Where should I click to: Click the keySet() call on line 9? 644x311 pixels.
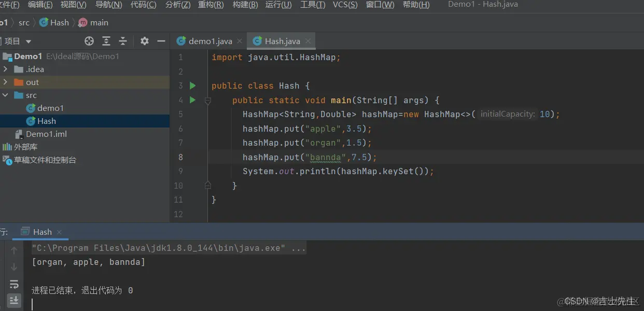tap(405, 171)
